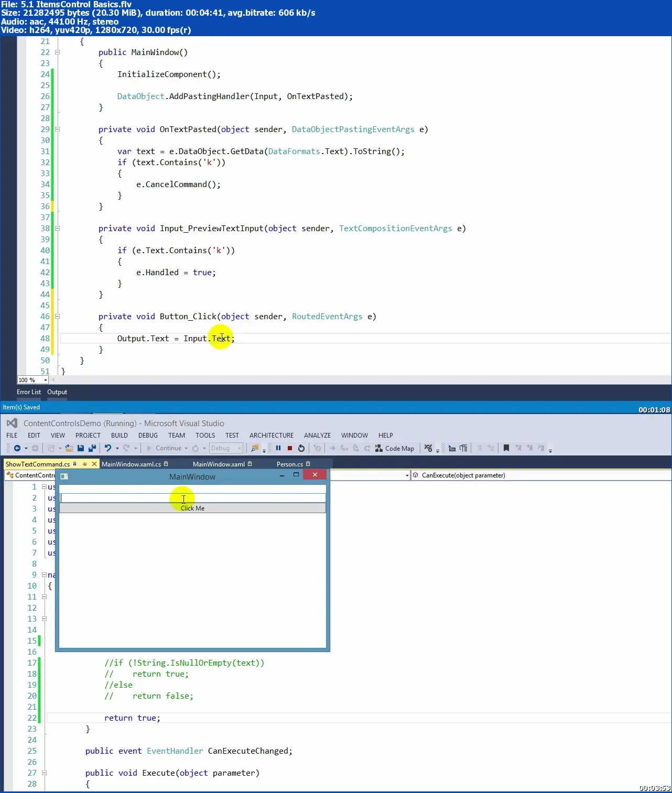
Task: Click the Navigate Forward icon
Action: pyautogui.click(x=35, y=448)
